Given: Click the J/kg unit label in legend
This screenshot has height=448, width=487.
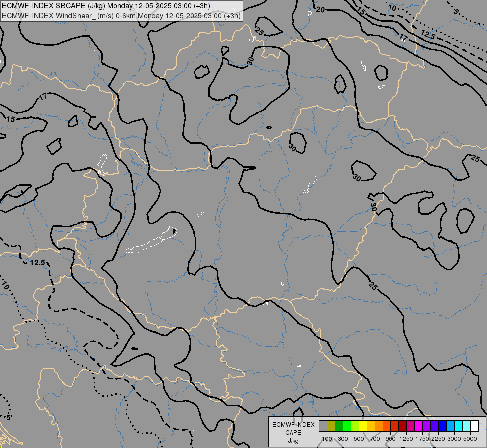Looking at the screenshot, I should pos(293,441).
